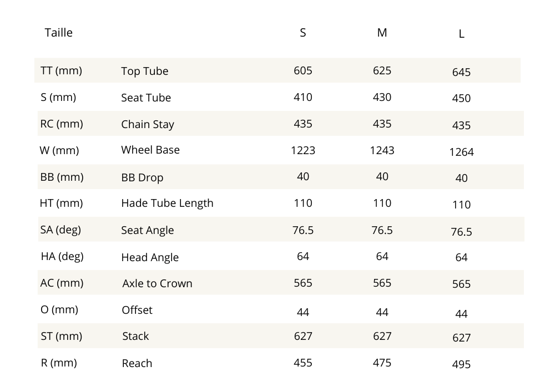The image size is (555, 392).
Task: Select the S size column header
Action: click(x=302, y=33)
